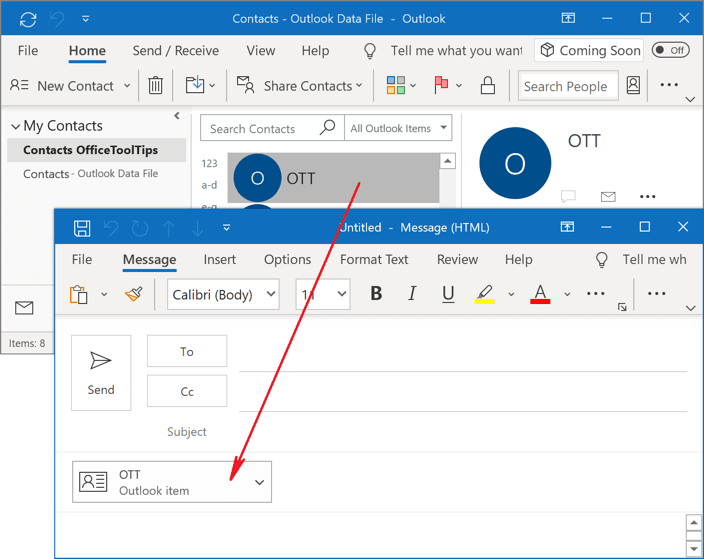The height and width of the screenshot is (559, 704).
Task: Toggle Bold formatting
Action: (x=376, y=294)
